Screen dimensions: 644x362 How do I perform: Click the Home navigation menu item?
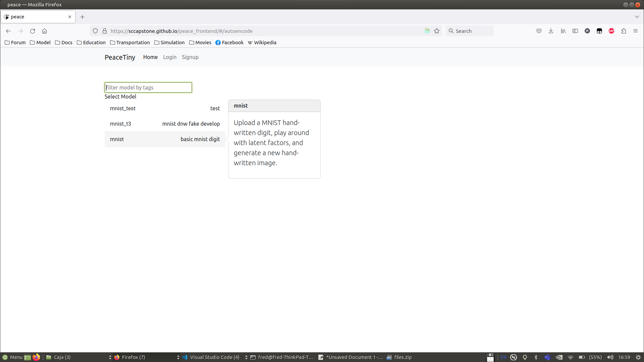coord(150,57)
